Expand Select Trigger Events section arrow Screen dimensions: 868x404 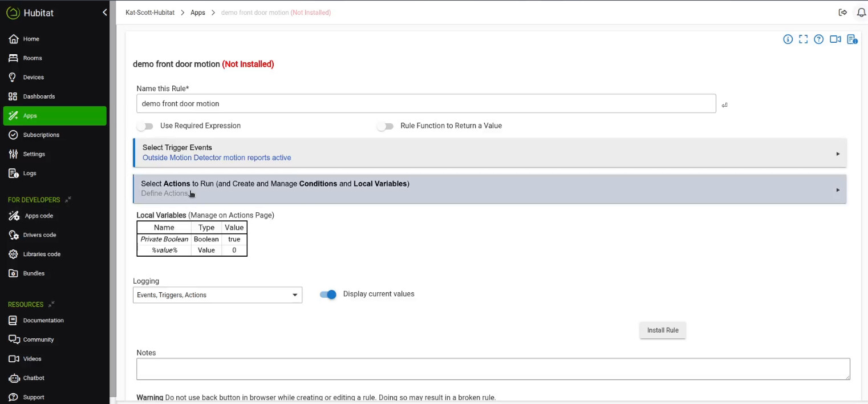click(838, 153)
